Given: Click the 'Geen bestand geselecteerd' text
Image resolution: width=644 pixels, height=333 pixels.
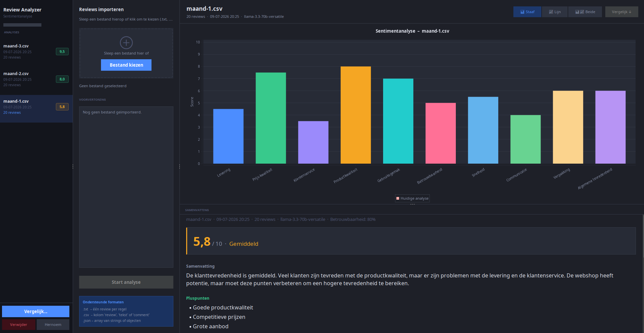Looking at the screenshot, I should [103, 86].
